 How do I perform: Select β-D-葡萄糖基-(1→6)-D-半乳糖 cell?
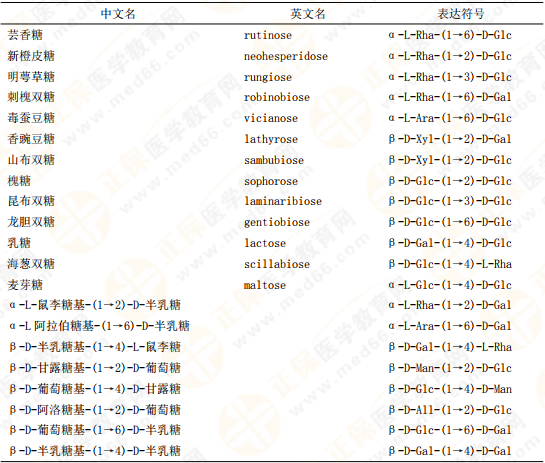(95, 430)
